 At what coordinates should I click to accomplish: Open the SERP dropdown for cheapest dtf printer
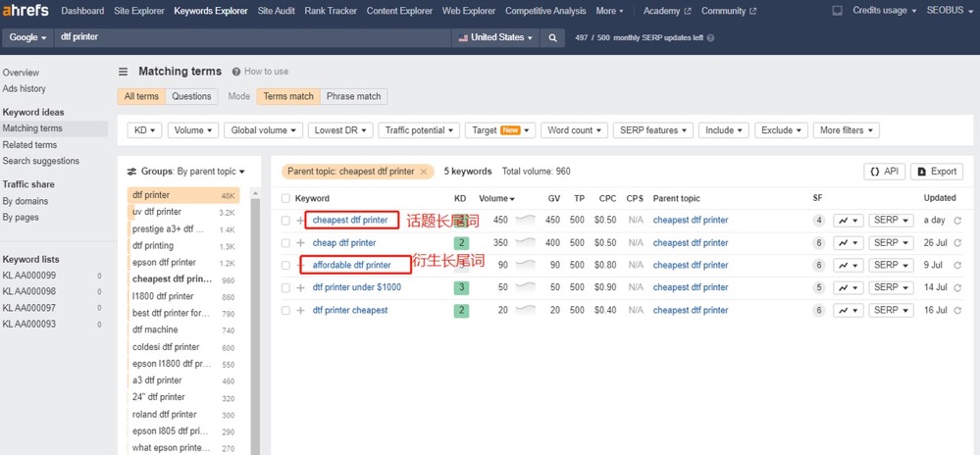click(892, 221)
